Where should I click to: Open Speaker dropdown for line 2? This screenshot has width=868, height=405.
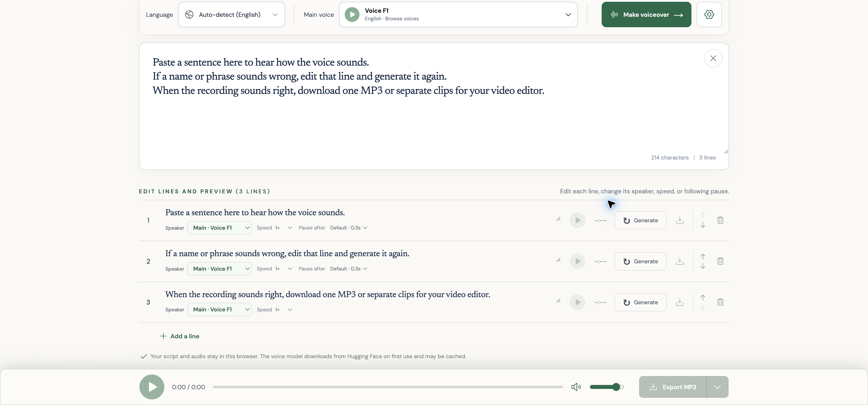[x=219, y=269]
